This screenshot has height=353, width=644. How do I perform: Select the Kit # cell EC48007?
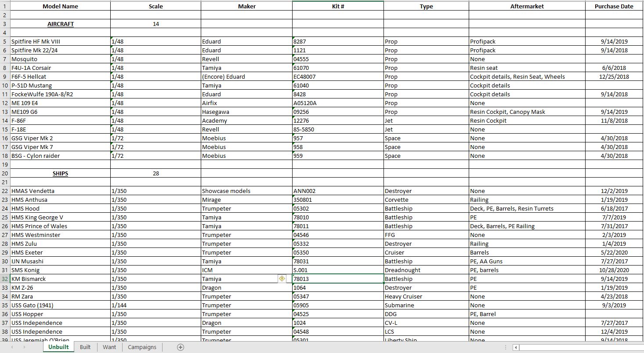337,76
